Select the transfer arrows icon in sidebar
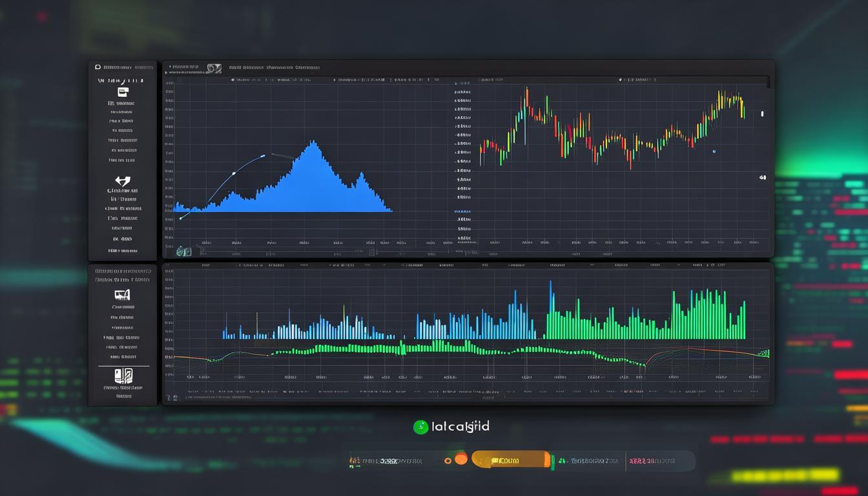The width and height of the screenshot is (868, 496). click(121, 181)
